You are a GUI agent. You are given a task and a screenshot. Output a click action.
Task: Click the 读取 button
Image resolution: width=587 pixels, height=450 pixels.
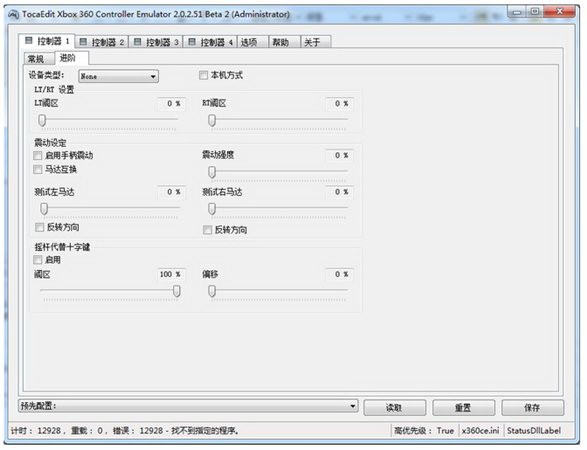click(x=395, y=407)
